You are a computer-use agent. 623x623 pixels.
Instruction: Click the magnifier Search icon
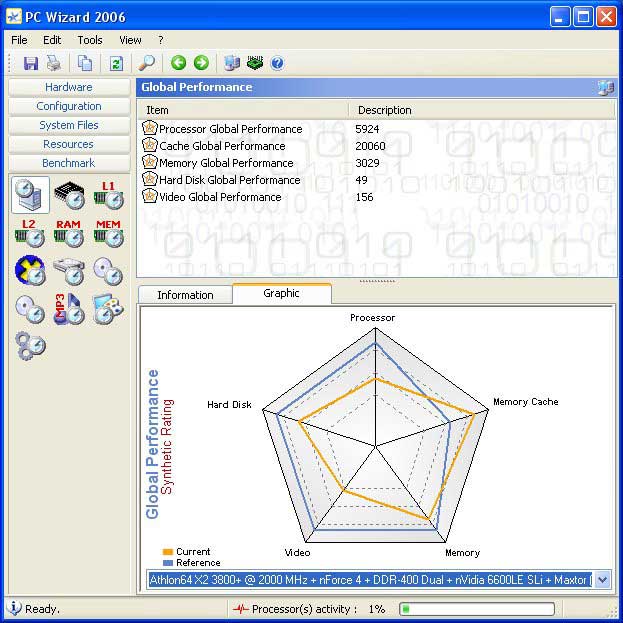click(147, 63)
